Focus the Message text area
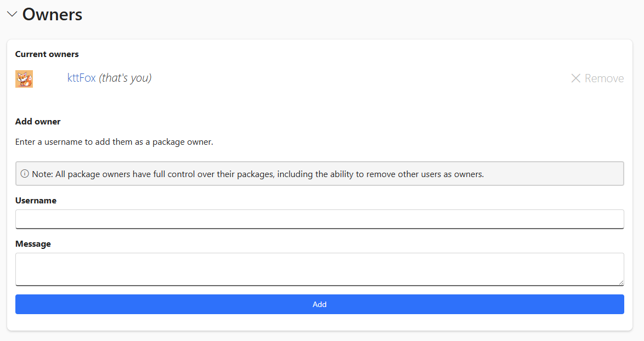This screenshot has width=644, height=341. (320, 269)
